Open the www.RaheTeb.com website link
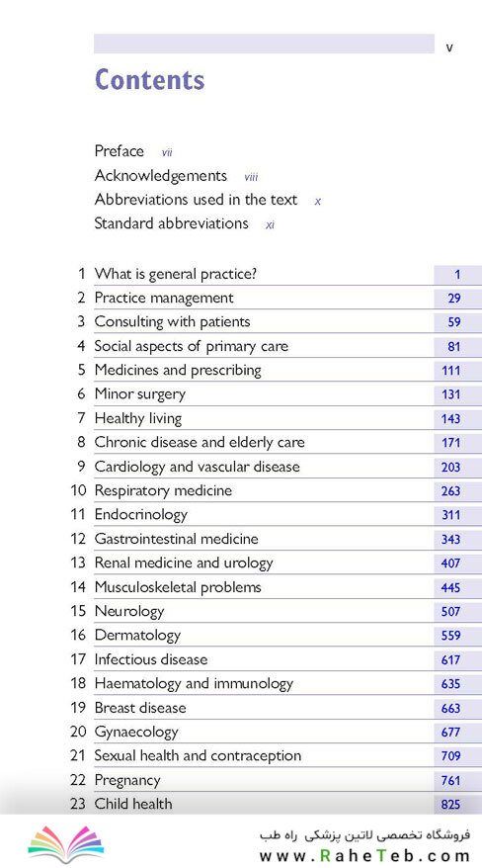Image resolution: width=482 pixels, height=868 pixels. pos(364,856)
